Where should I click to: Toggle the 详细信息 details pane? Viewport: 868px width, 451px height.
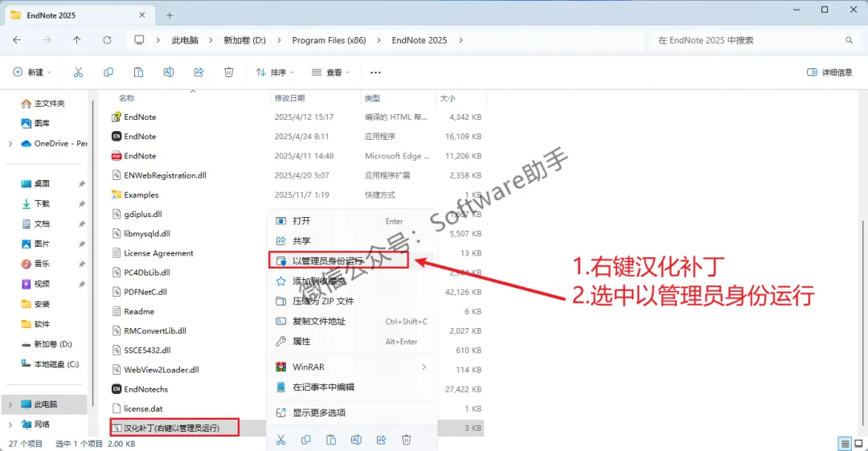[x=829, y=72]
